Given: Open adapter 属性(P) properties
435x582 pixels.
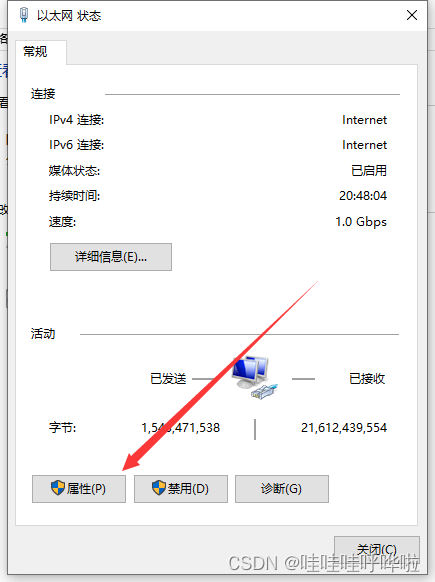Looking at the screenshot, I should tap(79, 489).
